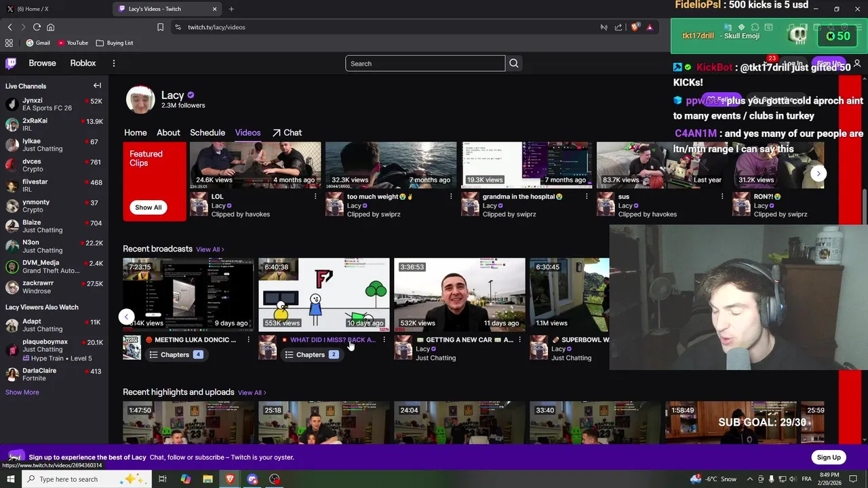Switch FRA keyboard language indicator

[x=807, y=479]
